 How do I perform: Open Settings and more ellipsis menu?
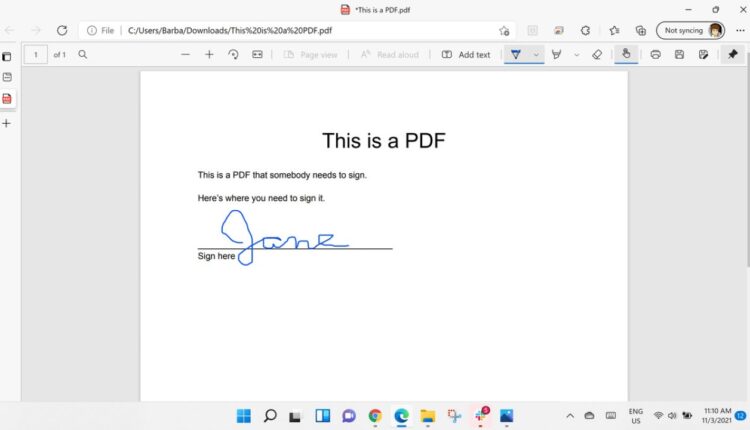pyautogui.click(x=740, y=31)
